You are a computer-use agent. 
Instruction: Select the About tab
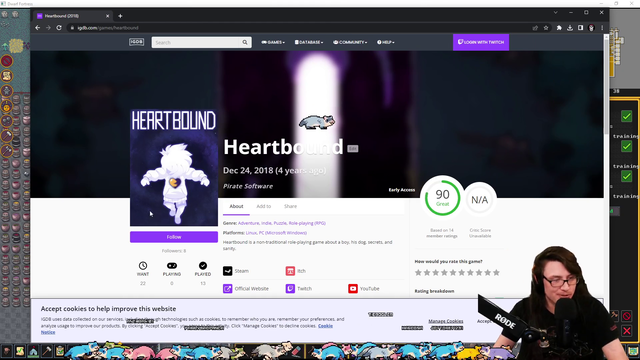236,206
